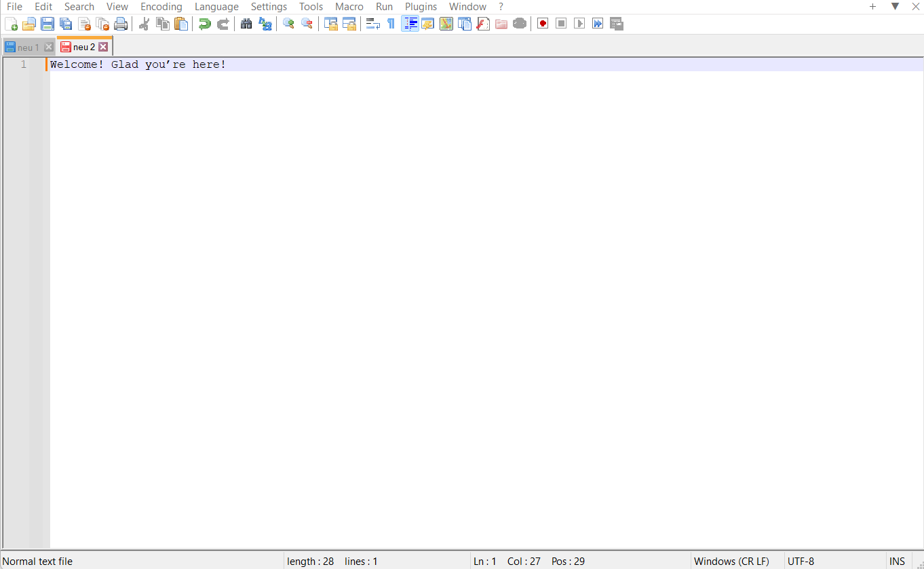924x569 pixels.
Task: Open the Encoding menu
Action: [x=161, y=6]
